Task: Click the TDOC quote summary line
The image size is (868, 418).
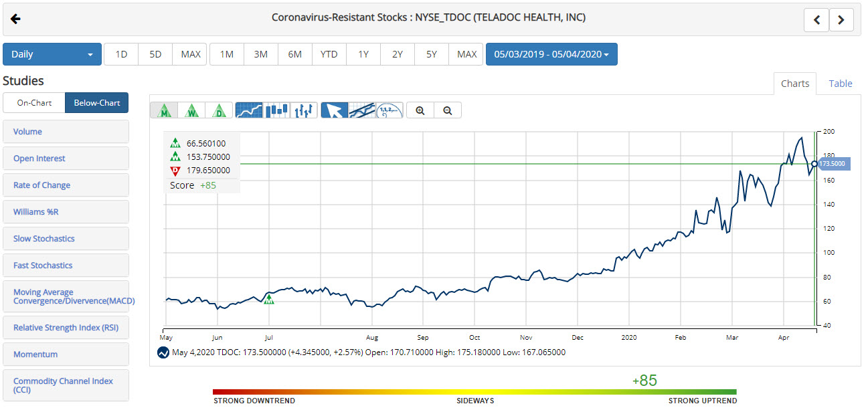Action: tap(369, 352)
